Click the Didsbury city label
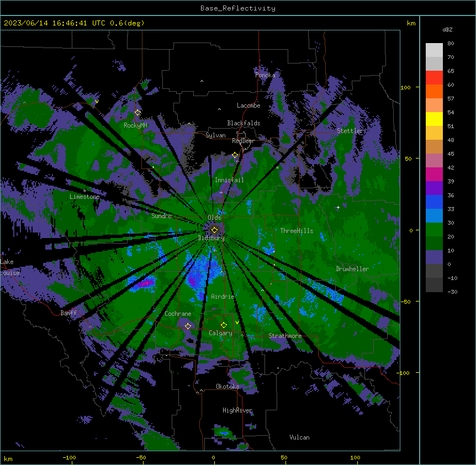Image resolution: width=476 pixels, height=465 pixels. [x=211, y=238]
